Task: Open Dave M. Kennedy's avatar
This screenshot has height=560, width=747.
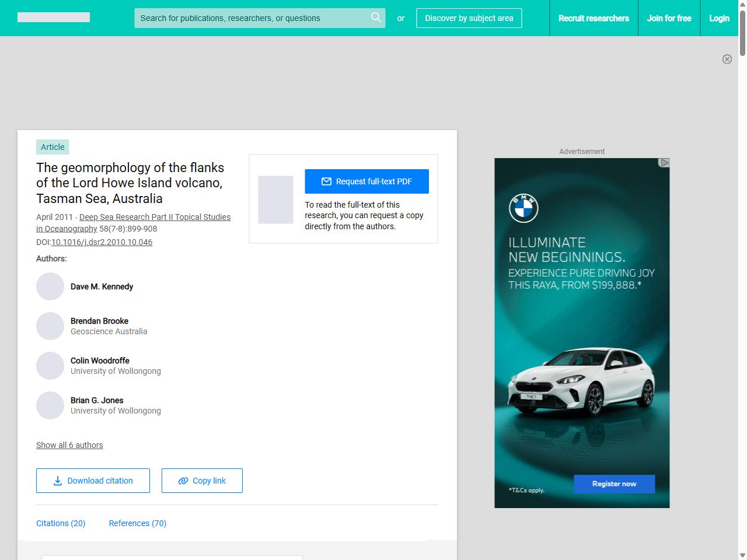Action: click(50, 286)
